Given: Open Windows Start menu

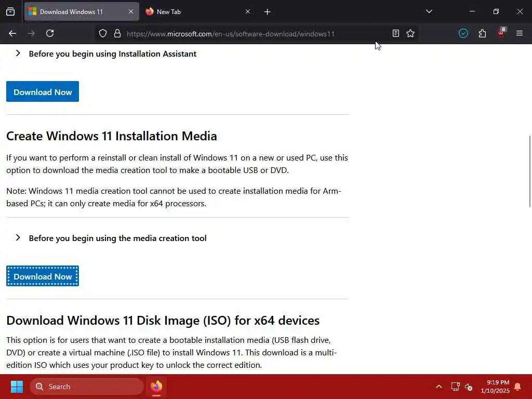Looking at the screenshot, I should point(17,387).
